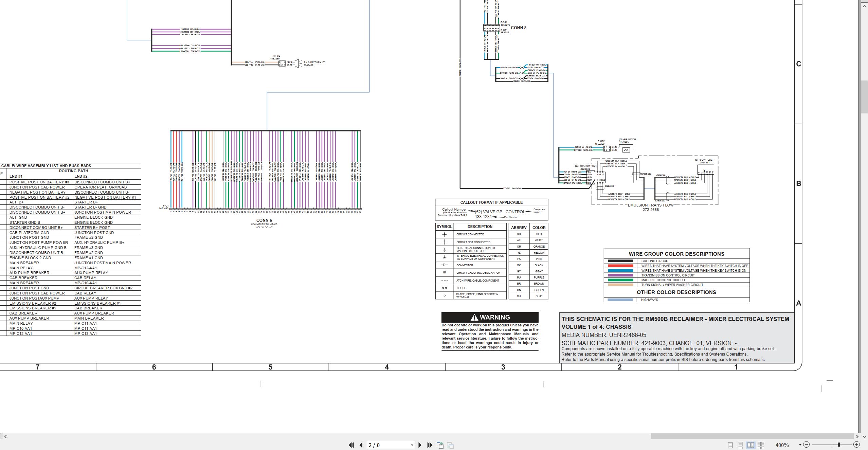Click AUX. HYDRAULIC PUMP B+ cell
Viewport: 868px width, 450px height.
(106, 242)
